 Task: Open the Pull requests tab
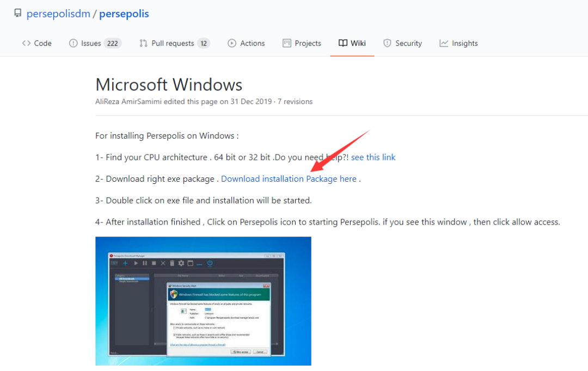pyautogui.click(x=174, y=43)
